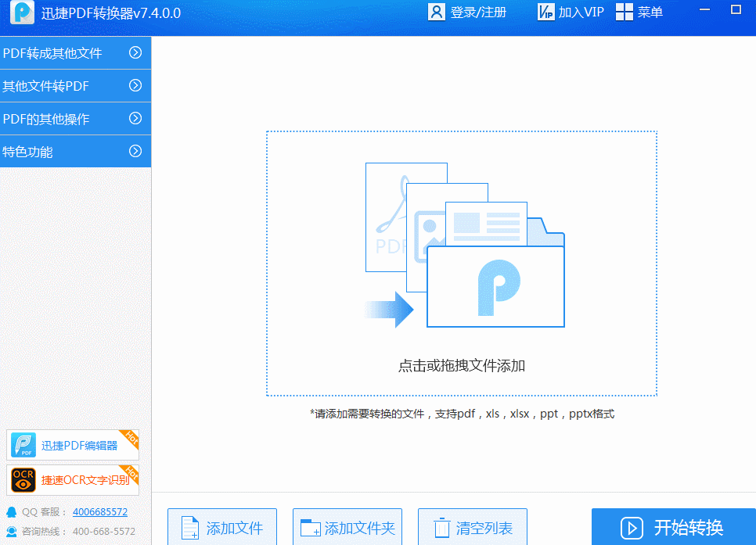756x545 pixels.
Task: Click the 添加文件 button label
Action: tap(234, 528)
